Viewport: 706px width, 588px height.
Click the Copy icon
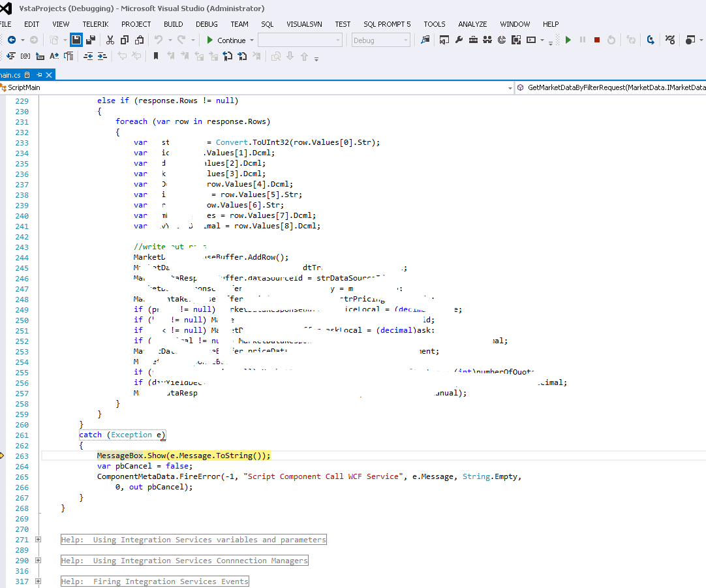[x=125, y=40]
